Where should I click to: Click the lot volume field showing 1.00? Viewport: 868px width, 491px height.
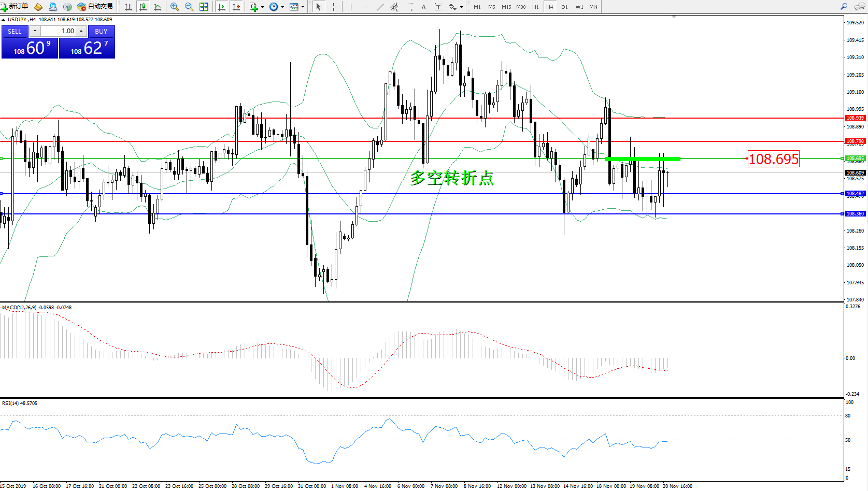[59, 31]
